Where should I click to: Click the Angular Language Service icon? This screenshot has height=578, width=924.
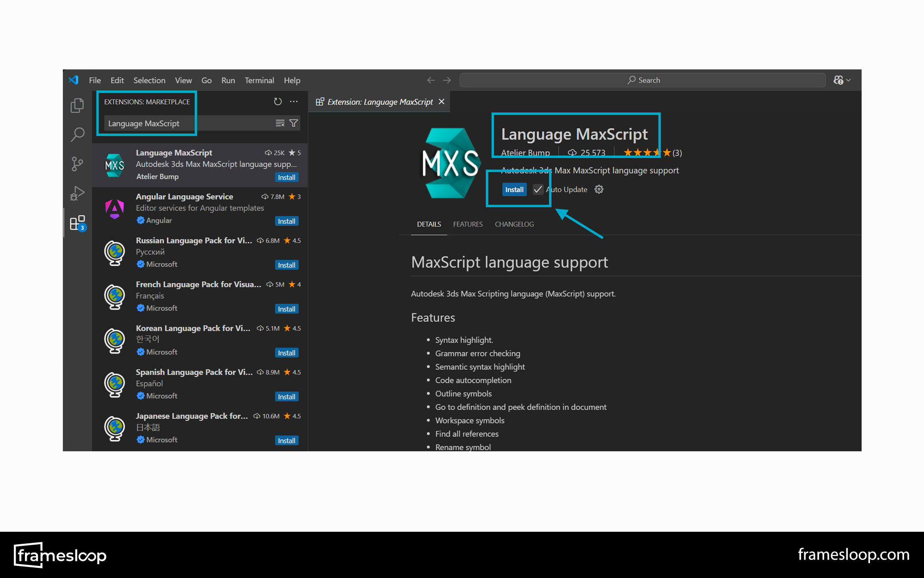(115, 209)
